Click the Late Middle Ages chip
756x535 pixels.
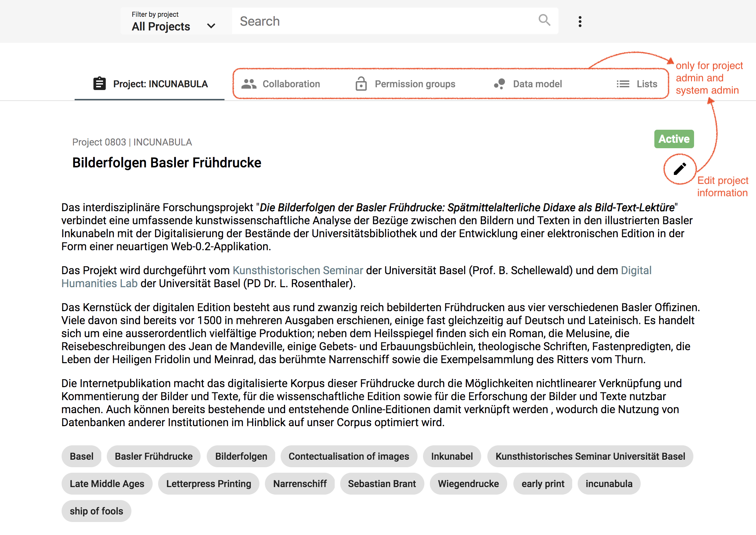(x=107, y=484)
